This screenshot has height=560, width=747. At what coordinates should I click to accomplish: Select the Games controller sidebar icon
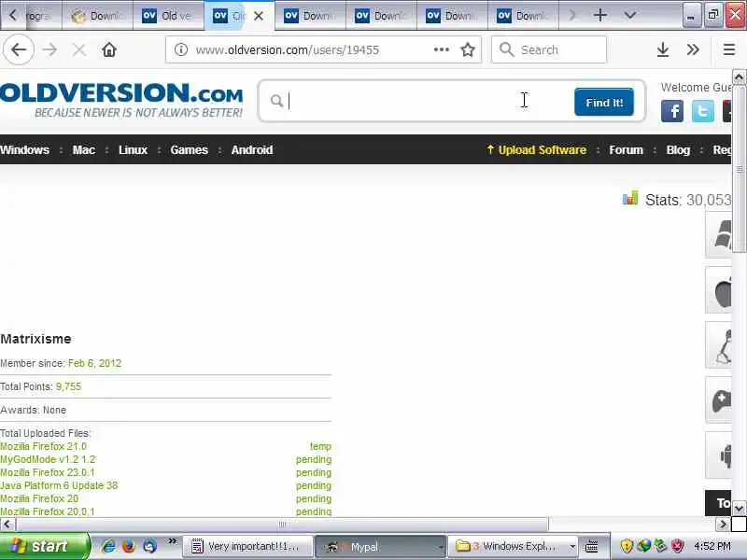[719, 400]
